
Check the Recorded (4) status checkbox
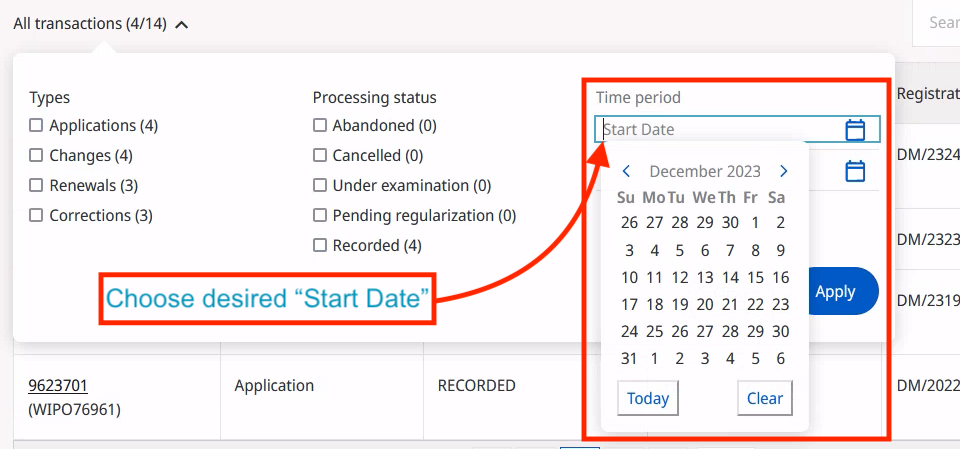point(320,245)
